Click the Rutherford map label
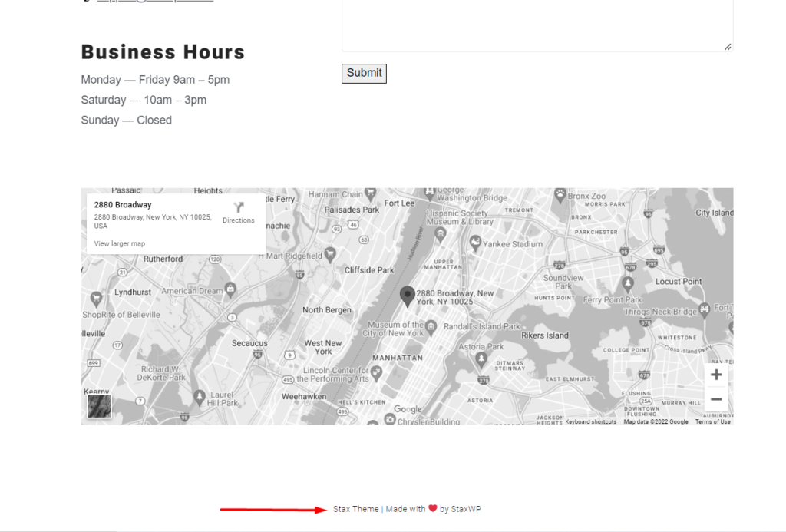 [163, 259]
